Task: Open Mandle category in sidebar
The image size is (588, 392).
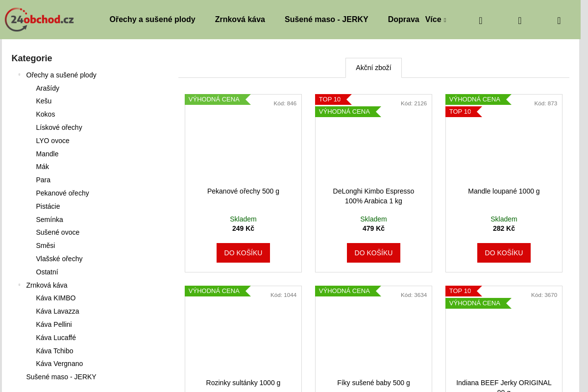Action: (47, 154)
